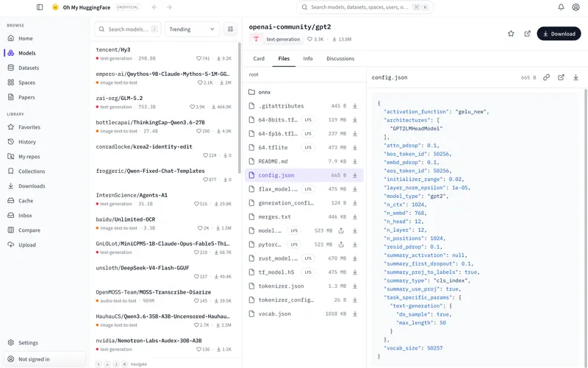Open Inbox in the sidebar
This screenshot has width=588, height=368.
click(x=45, y=216)
